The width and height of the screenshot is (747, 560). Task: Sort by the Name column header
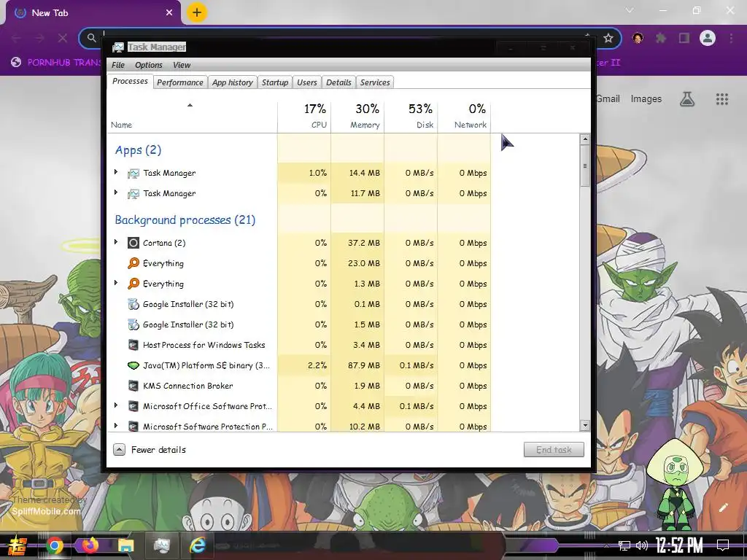192,116
